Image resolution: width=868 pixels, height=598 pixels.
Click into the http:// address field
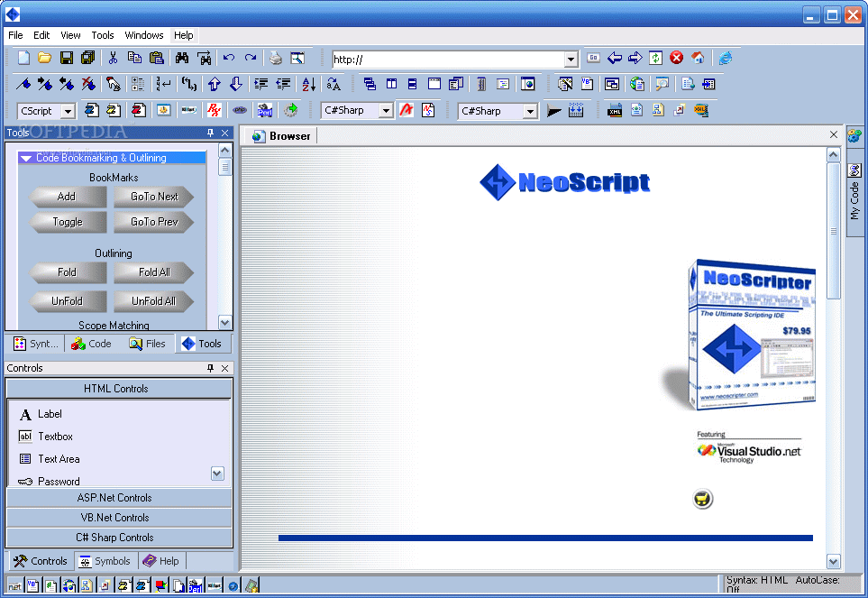click(x=448, y=60)
